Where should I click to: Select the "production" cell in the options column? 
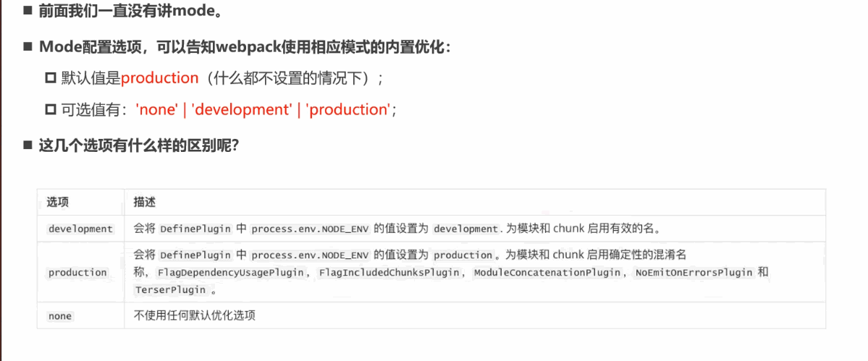[77, 272]
